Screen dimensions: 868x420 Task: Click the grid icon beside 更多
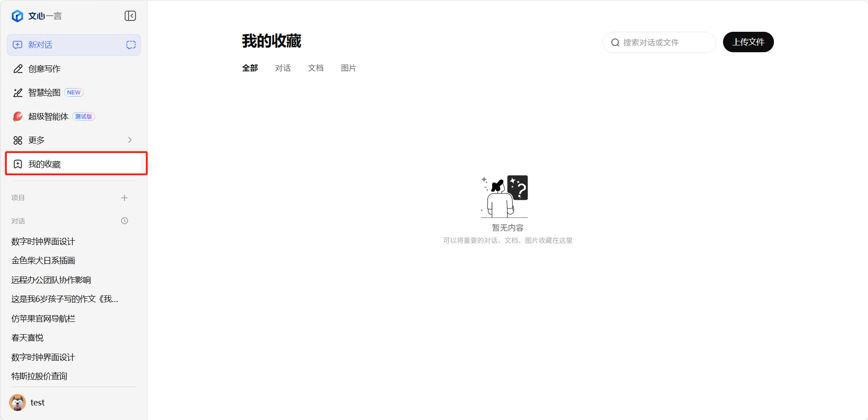click(x=18, y=140)
